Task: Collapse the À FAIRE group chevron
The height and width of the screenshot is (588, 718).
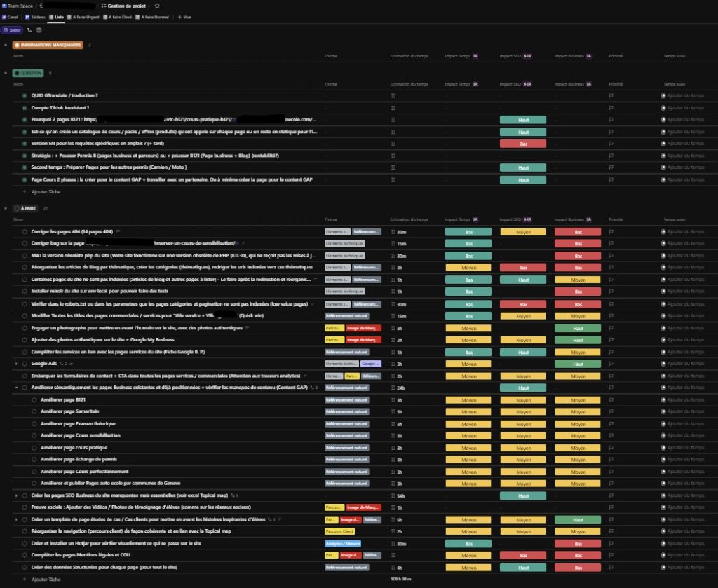Action: pyautogui.click(x=6, y=208)
